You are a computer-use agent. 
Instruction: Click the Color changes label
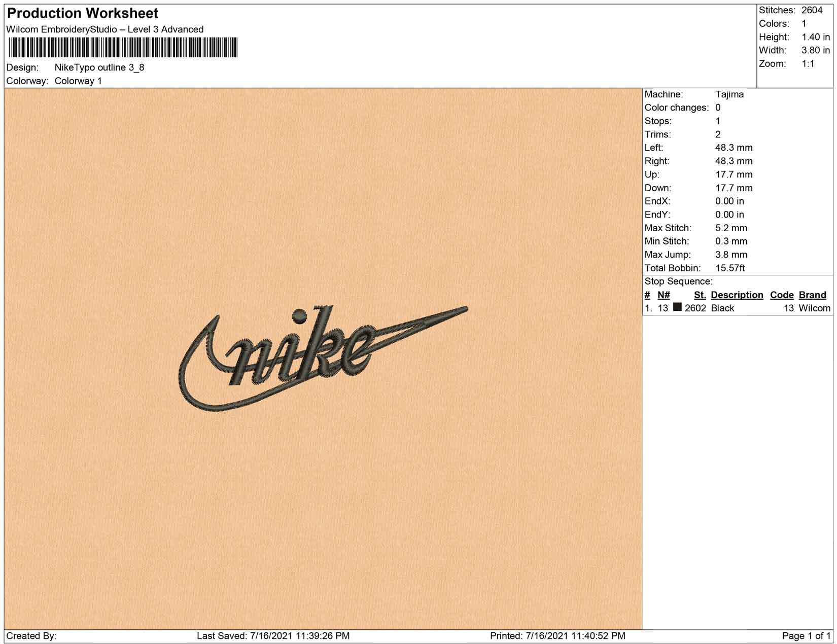[677, 108]
